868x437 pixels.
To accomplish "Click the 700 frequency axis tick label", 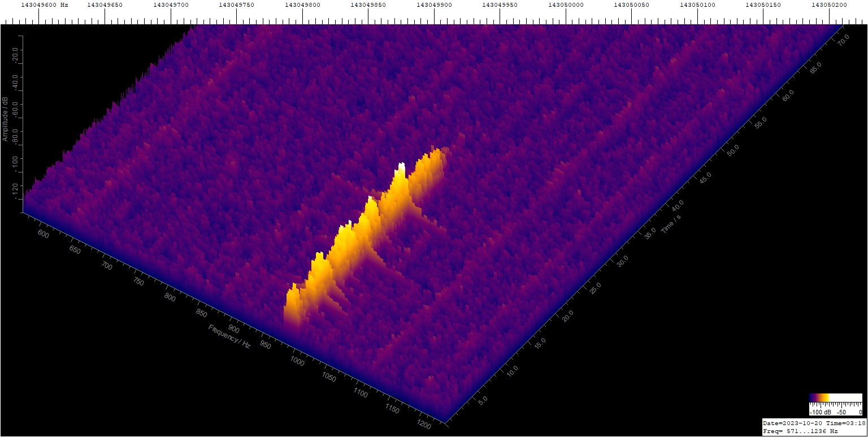I will tap(107, 266).
